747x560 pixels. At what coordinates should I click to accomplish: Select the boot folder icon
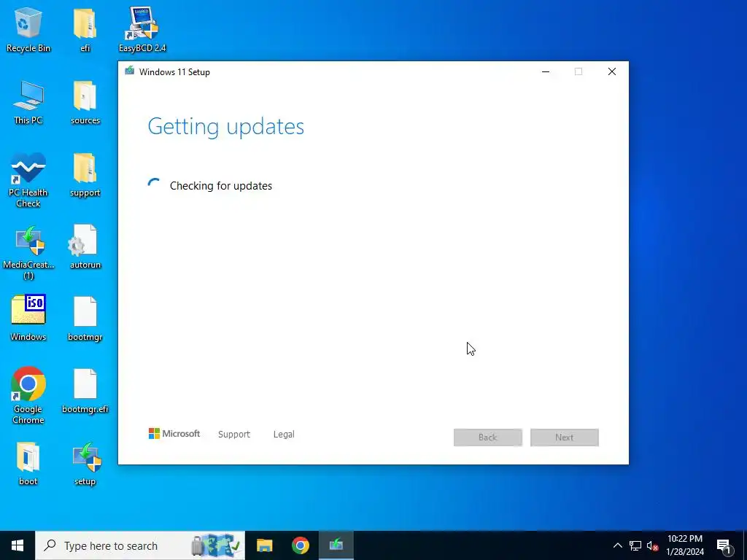pyautogui.click(x=28, y=463)
